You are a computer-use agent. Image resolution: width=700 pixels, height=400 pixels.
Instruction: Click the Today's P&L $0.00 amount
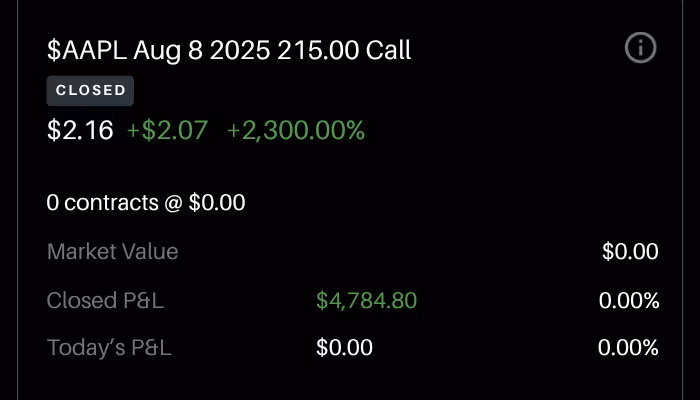(344, 348)
